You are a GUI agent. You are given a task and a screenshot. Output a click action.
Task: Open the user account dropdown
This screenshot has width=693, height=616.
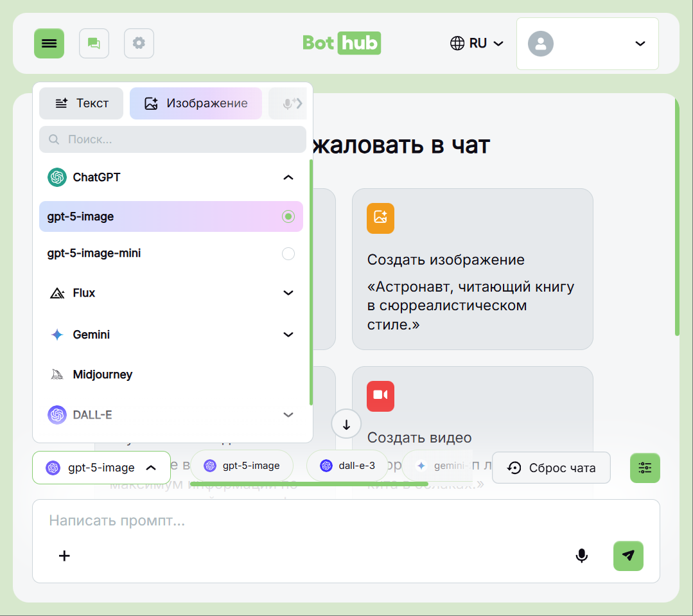pyautogui.click(x=587, y=44)
